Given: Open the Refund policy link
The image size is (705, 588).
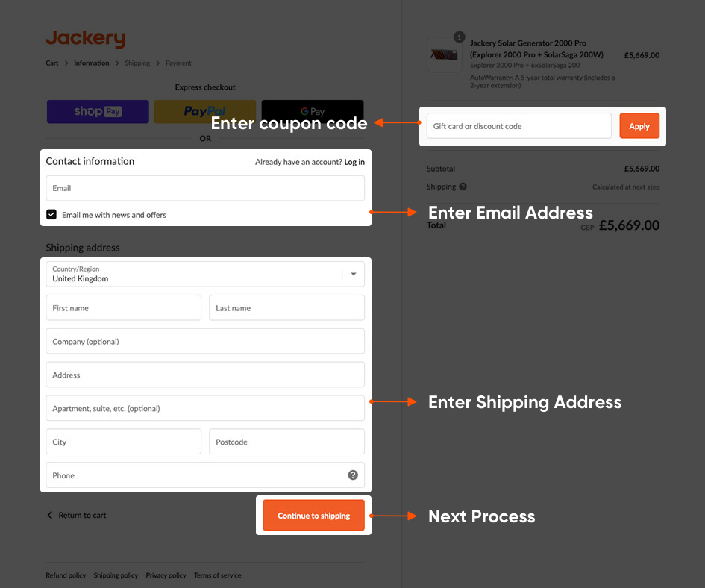Looking at the screenshot, I should click(66, 575).
